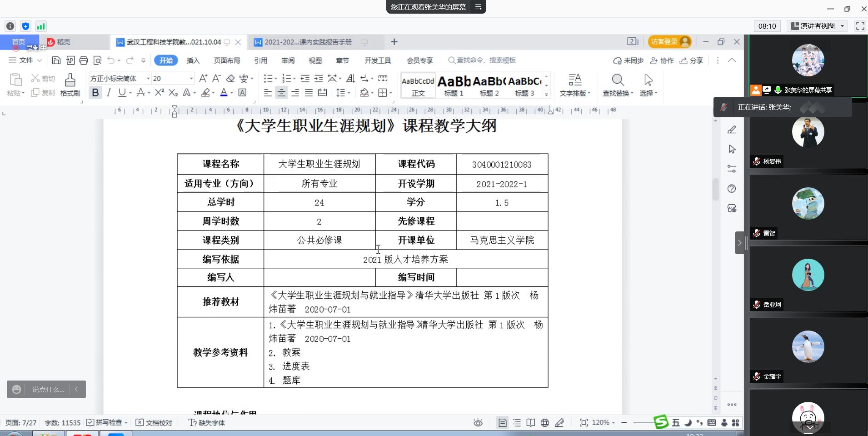Screen dimensions: 868x436
Task: Open the 插入 (Insert) ribbon tab
Action: click(x=193, y=60)
